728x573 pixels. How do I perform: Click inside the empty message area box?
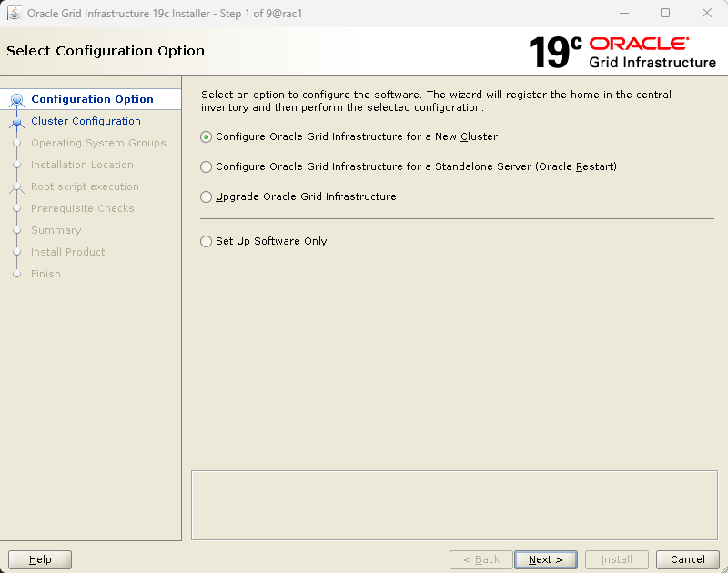(454, 506)
